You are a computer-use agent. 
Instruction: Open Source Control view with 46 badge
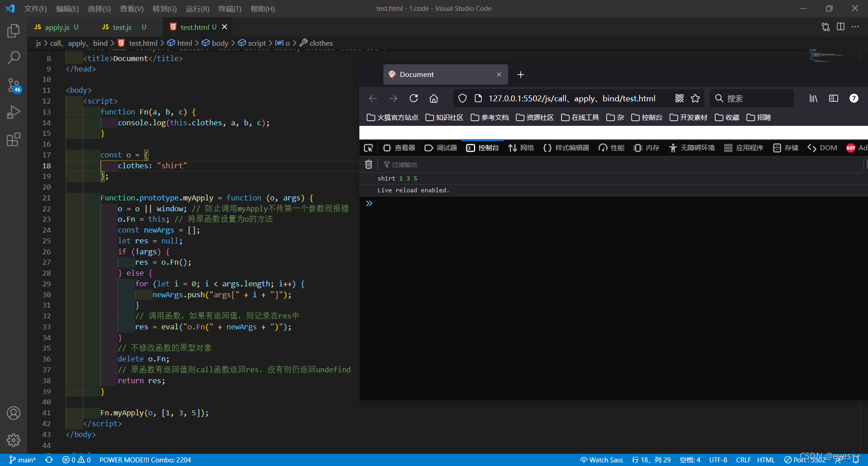pos(14,85)
